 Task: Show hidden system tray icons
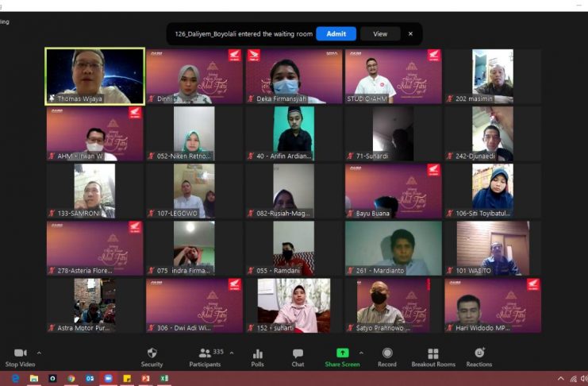[561, 379]
